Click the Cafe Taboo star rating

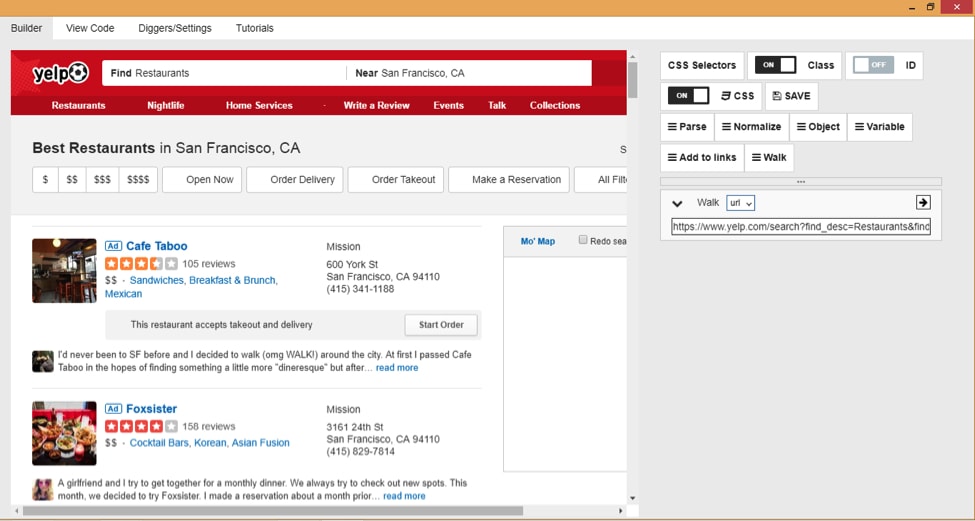[x=141, y=264]
